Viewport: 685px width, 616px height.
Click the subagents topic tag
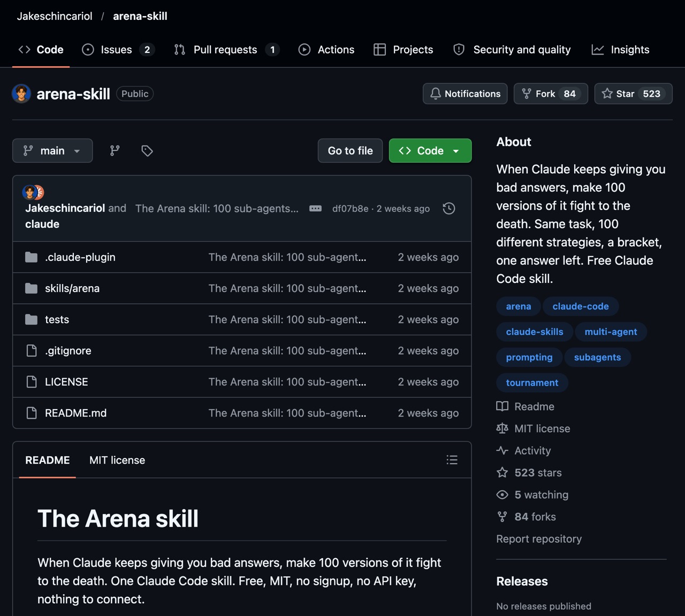[x=597, y=357]
